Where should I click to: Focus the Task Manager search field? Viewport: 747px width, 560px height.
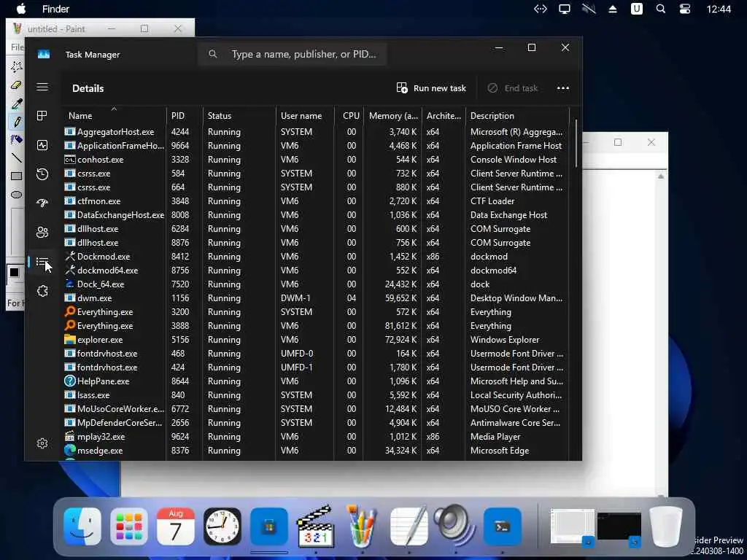(293, 54)
